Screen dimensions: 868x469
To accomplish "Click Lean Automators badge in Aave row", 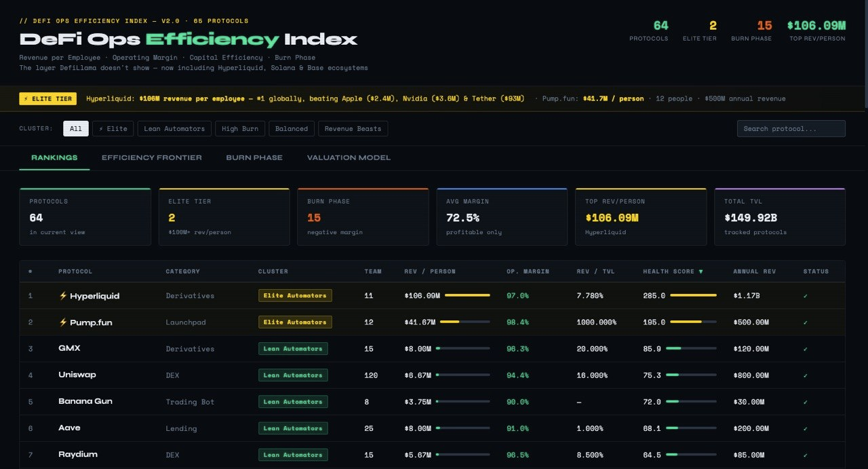I will click(293, 428).
